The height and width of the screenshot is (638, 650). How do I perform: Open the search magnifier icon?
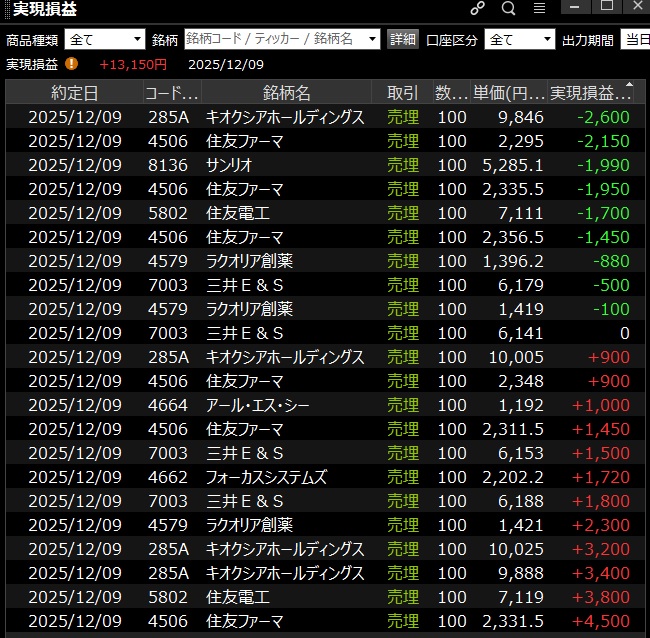(x=508, y=9)
